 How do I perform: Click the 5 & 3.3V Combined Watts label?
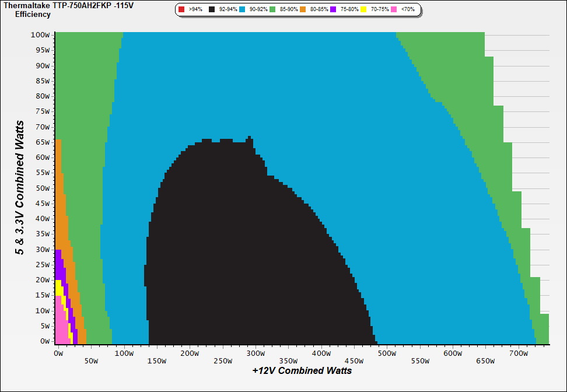pos(20,188)
